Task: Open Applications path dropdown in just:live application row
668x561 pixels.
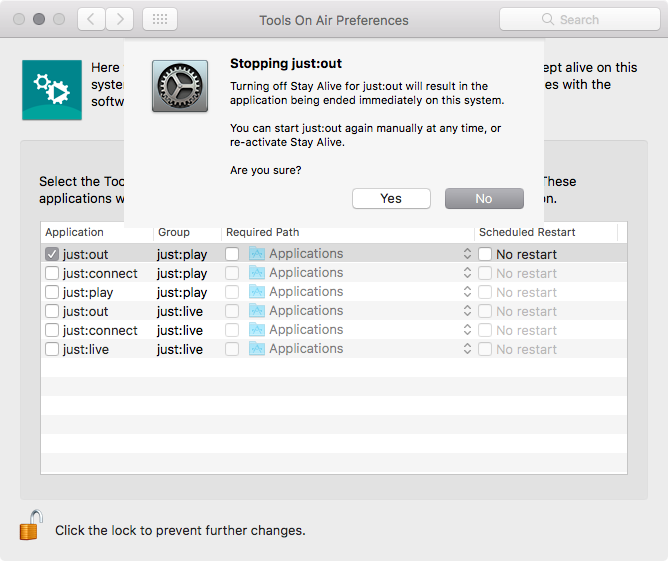Action: (x=360, y=348)
